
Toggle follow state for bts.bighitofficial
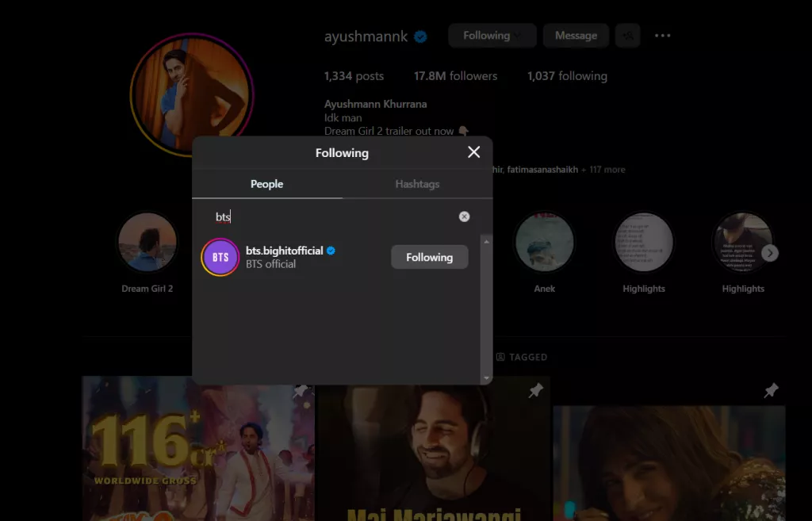pyautogui.click(x=429, y=256)
